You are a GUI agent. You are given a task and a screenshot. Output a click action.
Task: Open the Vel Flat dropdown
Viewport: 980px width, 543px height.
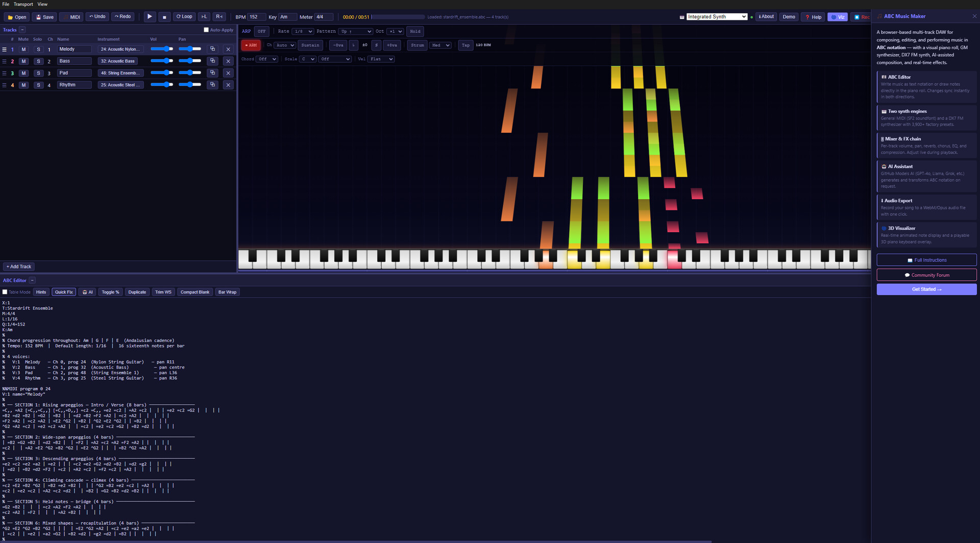(381, 59)
